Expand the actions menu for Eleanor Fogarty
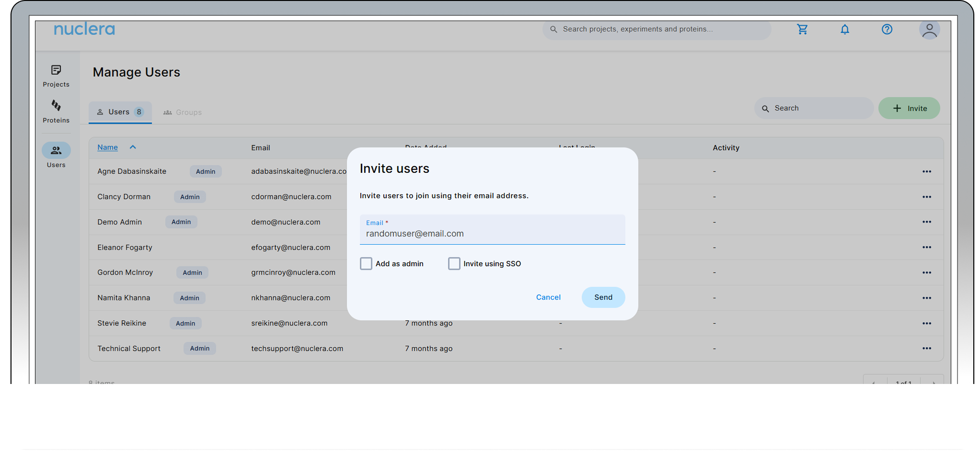The width and height of the screenshot is (980, 451). tap(926, 248)
